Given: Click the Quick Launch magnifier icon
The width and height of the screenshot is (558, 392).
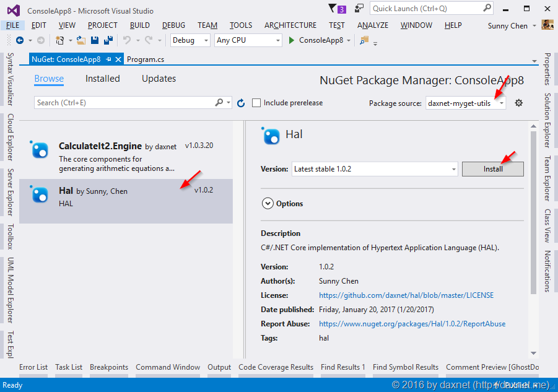Looking at the screenshot, I should [x=487, y=8].
